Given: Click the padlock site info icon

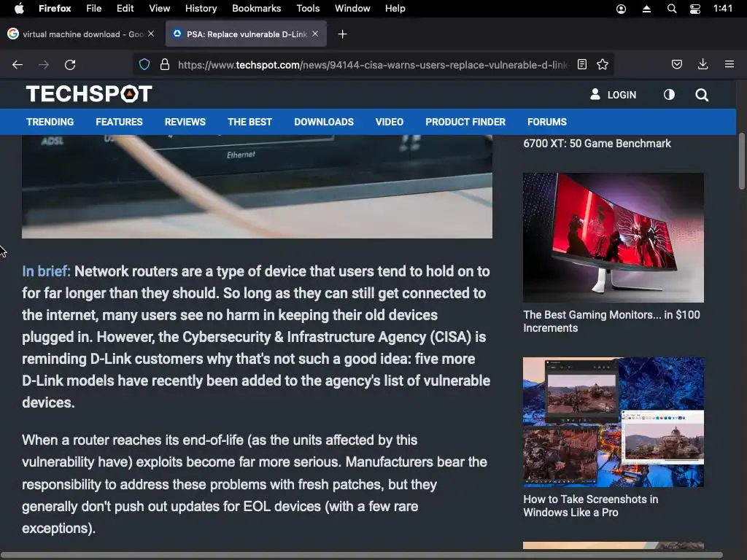Looking at the screenshot, I should pyautogui.click(x=165, y=64).
